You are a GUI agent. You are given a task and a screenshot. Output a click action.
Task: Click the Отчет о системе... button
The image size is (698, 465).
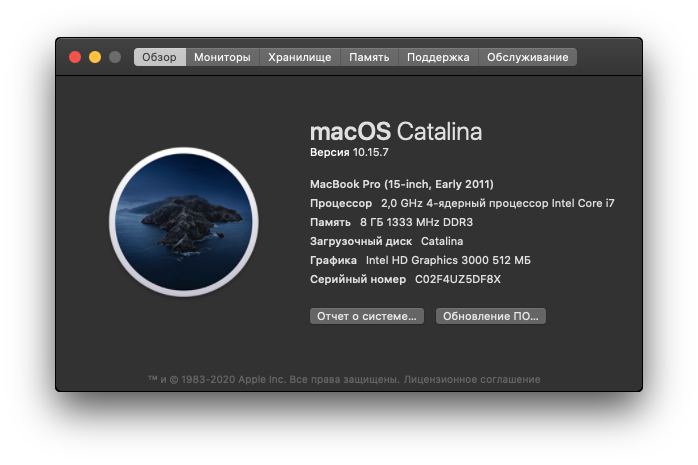[x=367, y=316]
